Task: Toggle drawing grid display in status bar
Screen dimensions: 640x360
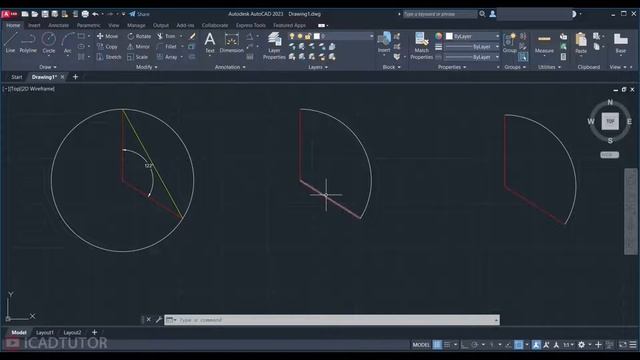Action: tap(437, 345)
